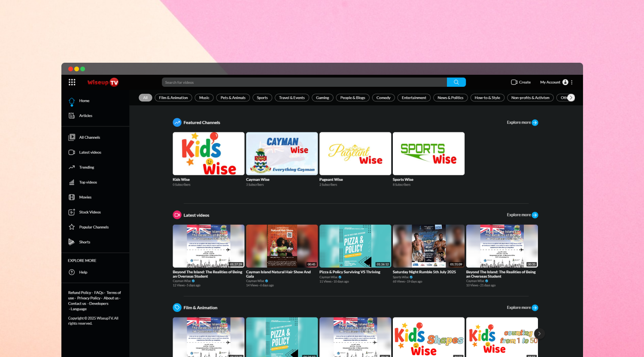Click the Latest videos section camera badge
Screen dimensions: 644x357
(x=177, y=215)
